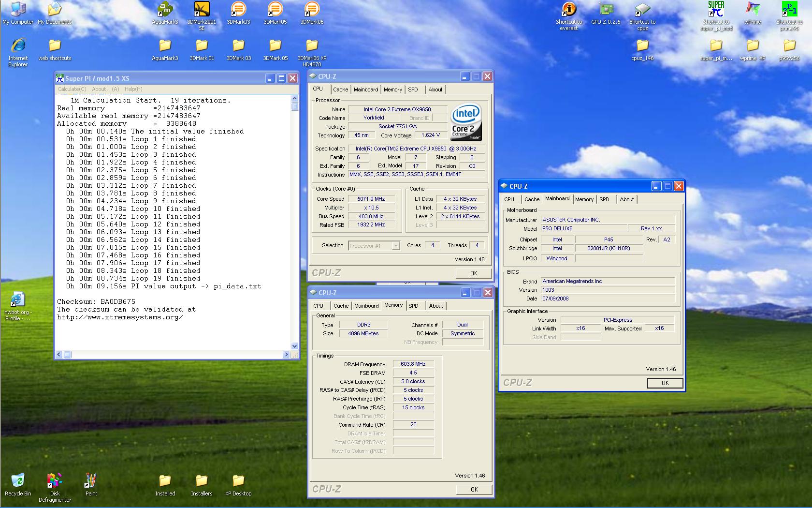This screenshot has width=812, height=508.
Task: Open the 3DMark 01 folder
Action: click(x=202, y=49)
